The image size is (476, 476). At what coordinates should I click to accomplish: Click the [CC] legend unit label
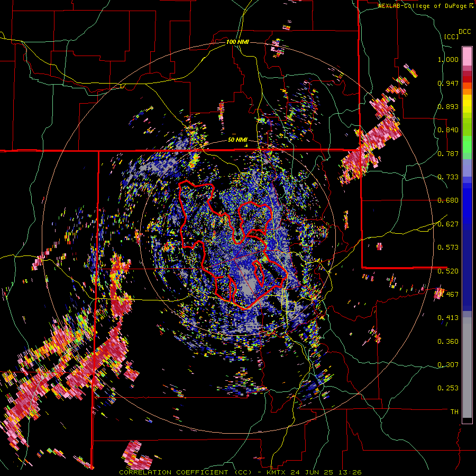452,36
